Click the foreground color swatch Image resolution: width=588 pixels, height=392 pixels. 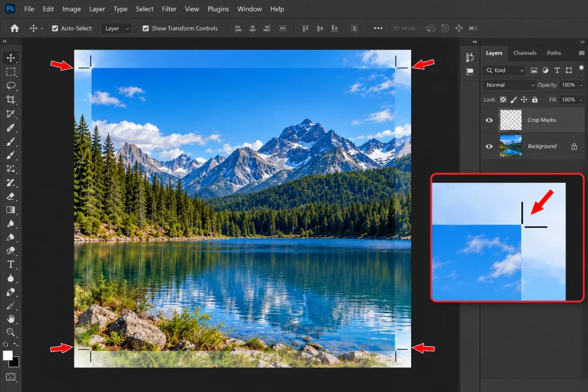point(7,355)
